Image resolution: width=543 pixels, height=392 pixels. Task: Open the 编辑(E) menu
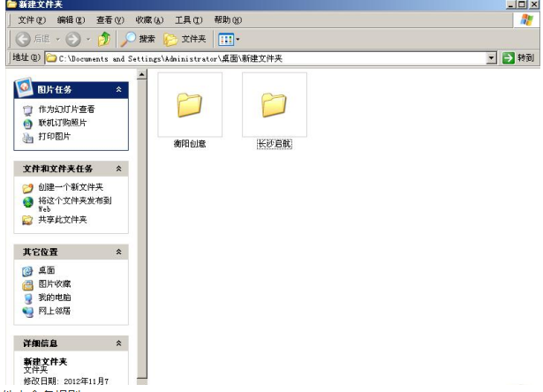71,20
